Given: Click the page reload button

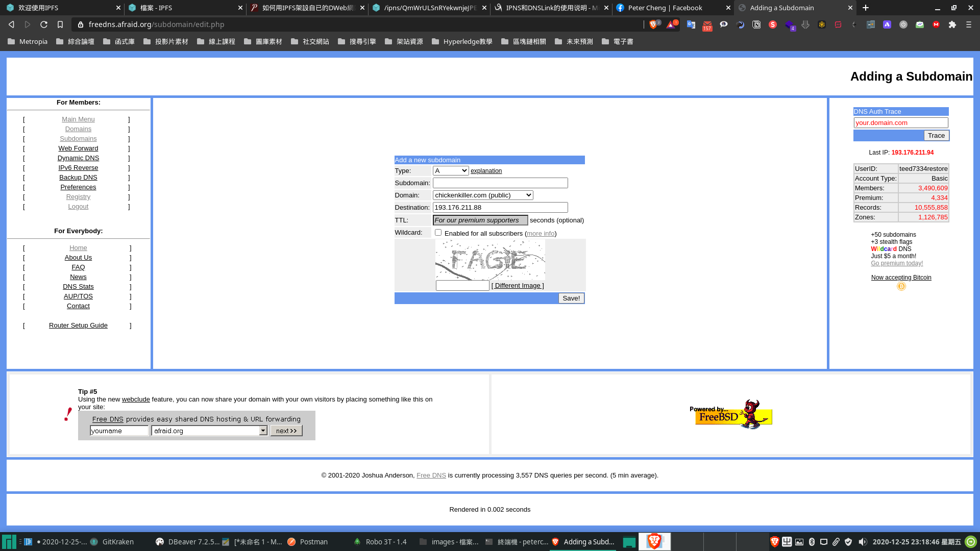Looking at the screenshot, I should [44, 24].
